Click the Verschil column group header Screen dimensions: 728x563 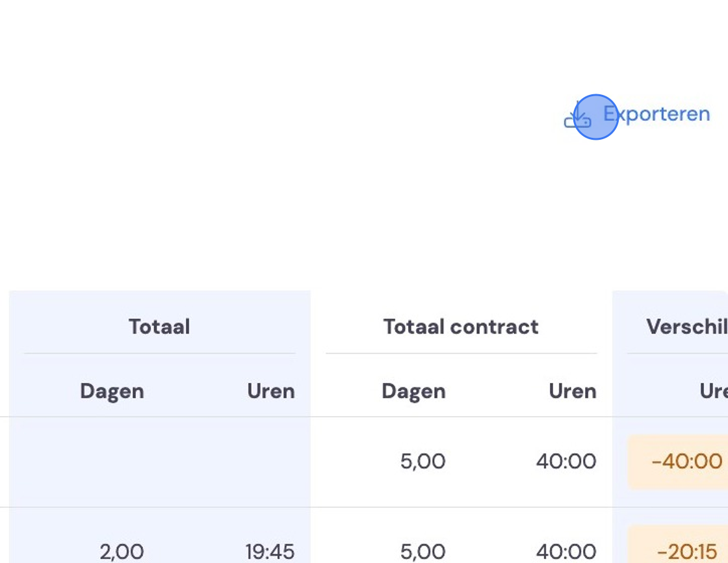[686, 326]
